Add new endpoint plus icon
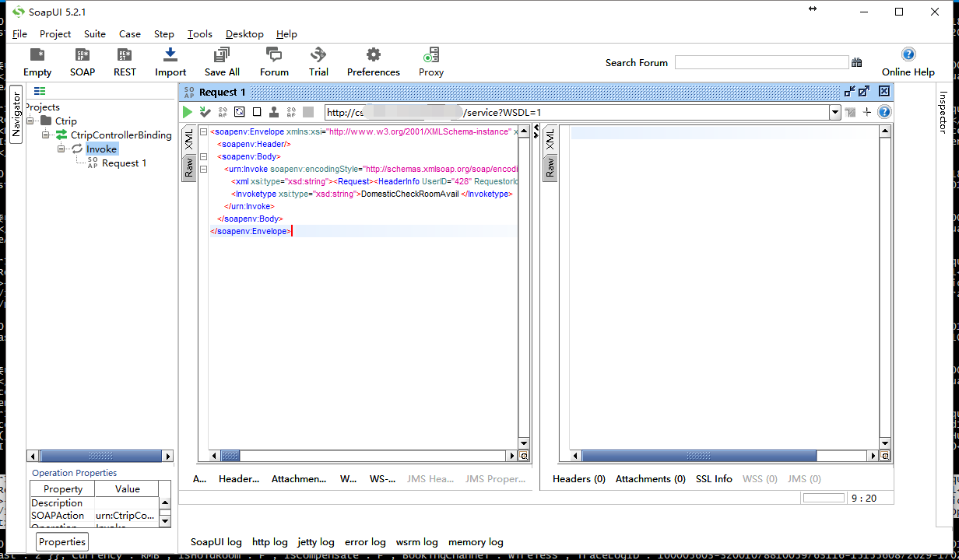 tap(867, 112)
